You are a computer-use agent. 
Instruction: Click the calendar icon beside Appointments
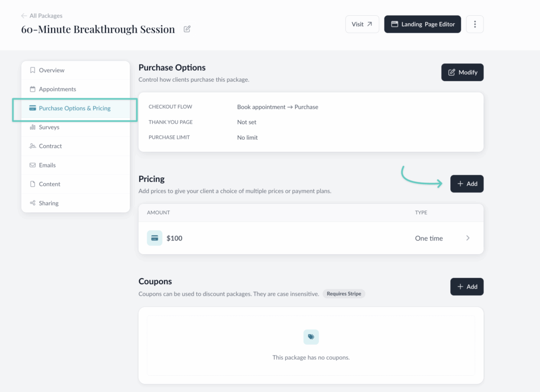coord(33,89)
